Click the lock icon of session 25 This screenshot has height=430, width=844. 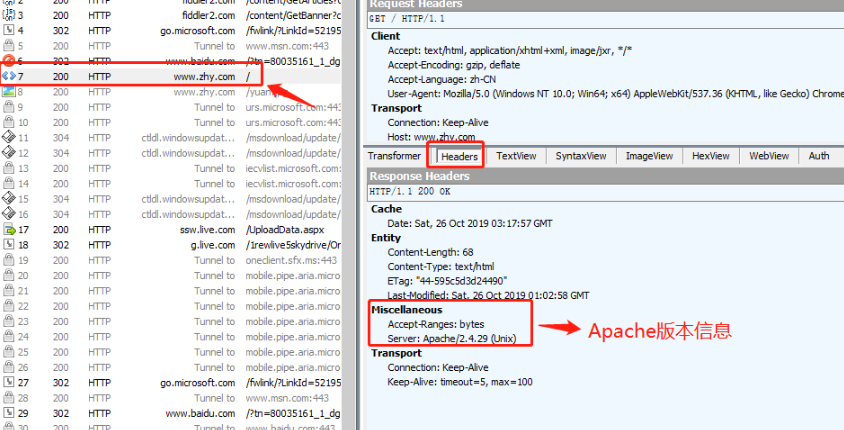[x=9, y=352]
